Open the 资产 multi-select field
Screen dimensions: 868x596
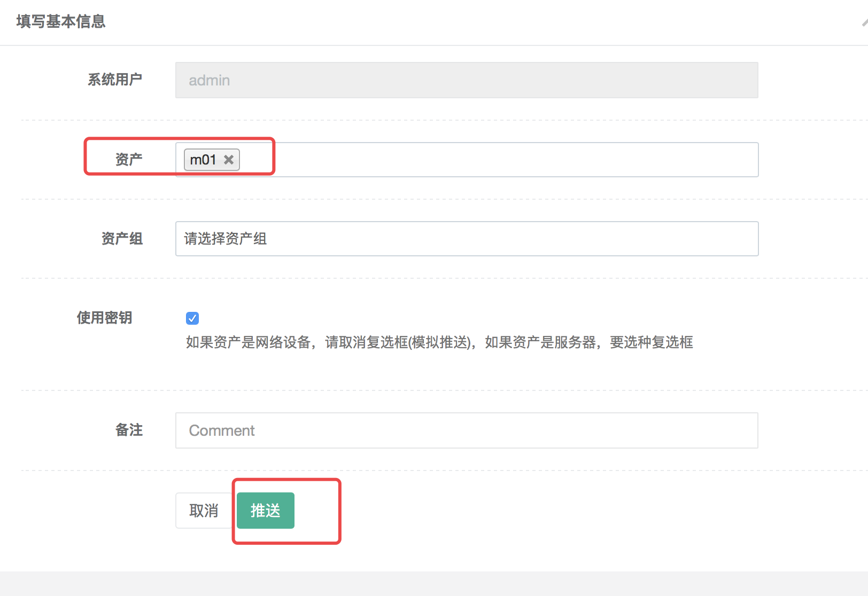click(x=467, y=160)
